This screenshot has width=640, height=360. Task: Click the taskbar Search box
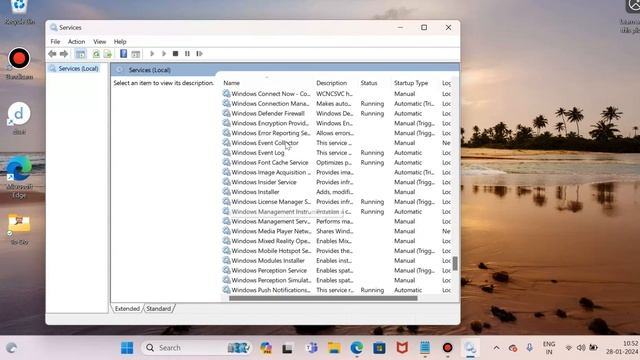coord(196,348)
